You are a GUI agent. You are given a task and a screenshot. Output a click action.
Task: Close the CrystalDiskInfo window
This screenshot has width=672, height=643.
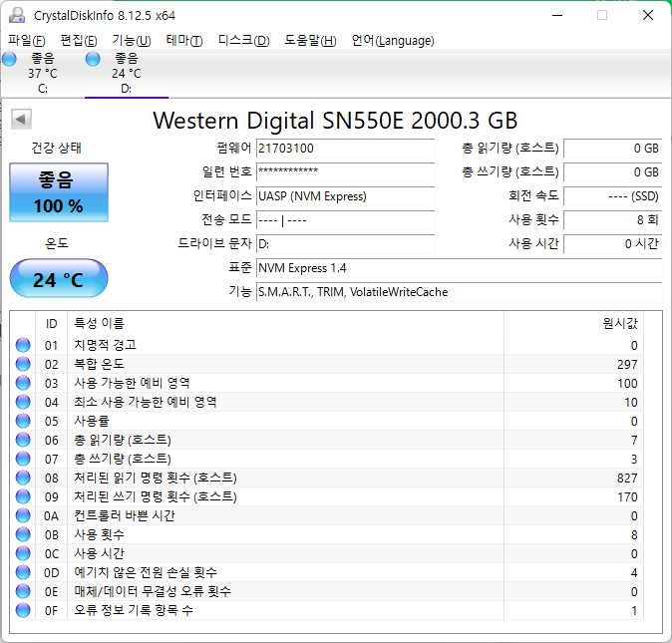click(648, 15)
